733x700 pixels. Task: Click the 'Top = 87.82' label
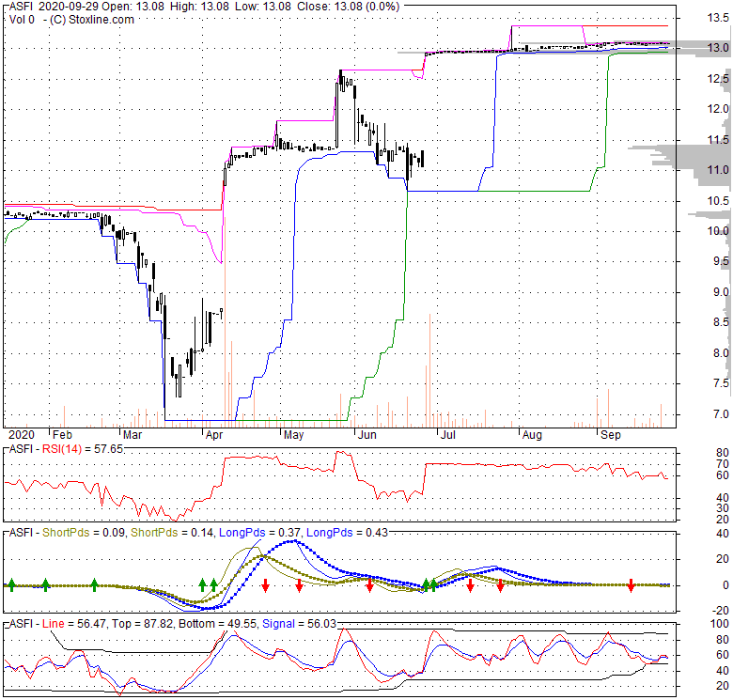143,624
